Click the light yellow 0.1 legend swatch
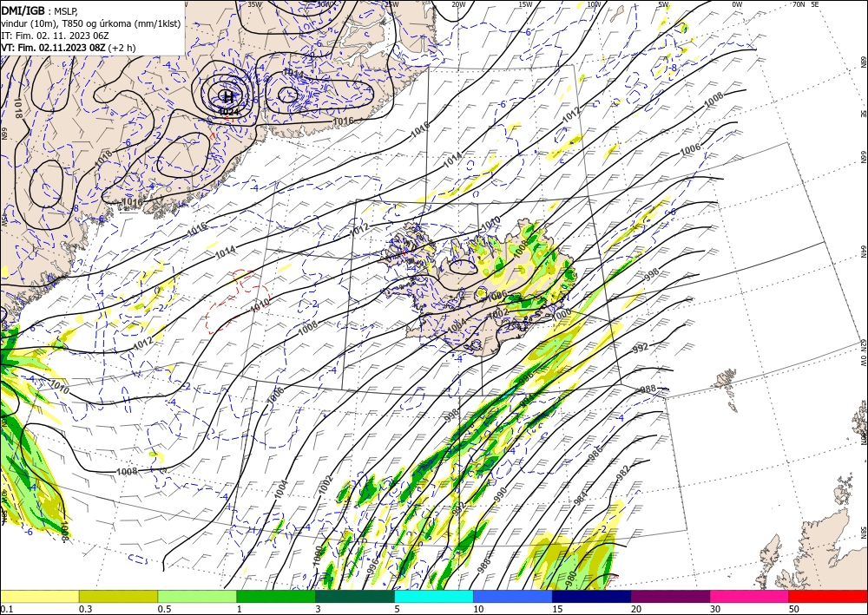 (x=39, y=596)
